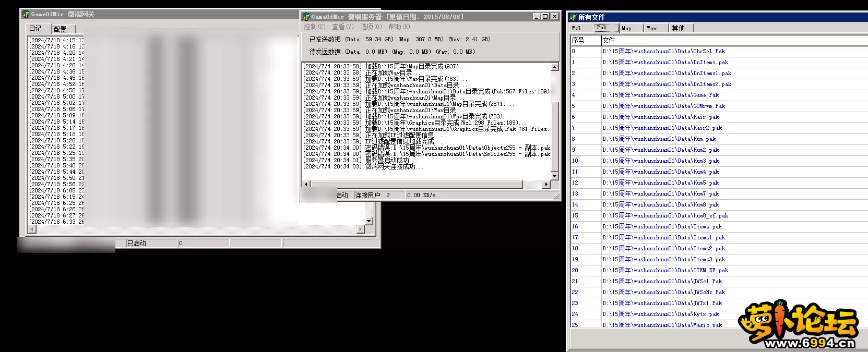Select file row Items3.pak
The height and width of the screenshot is (352, 868).
click(x=719, y=259)
